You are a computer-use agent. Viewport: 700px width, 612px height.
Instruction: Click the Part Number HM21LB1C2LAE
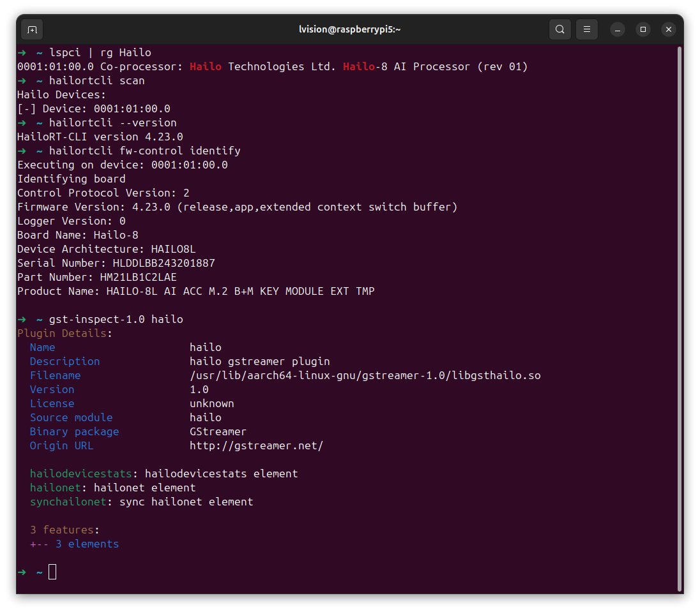click(x=139, y=278)
